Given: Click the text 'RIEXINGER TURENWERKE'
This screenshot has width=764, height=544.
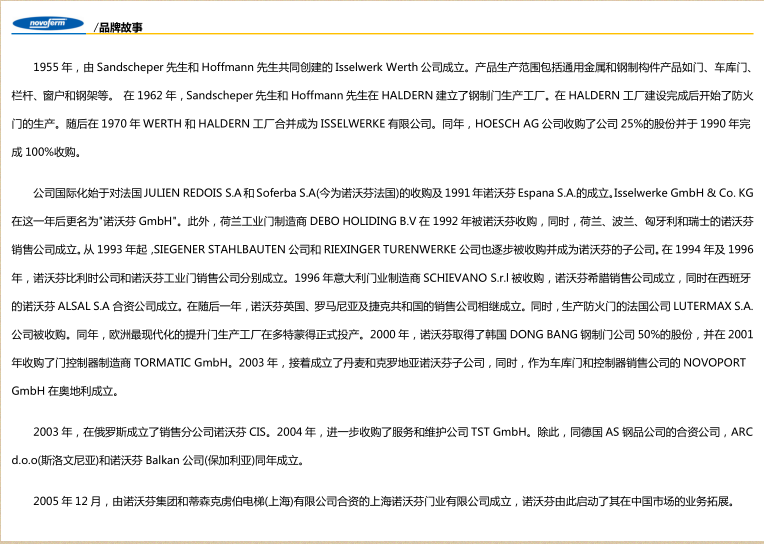Looking at the screenshot, I should coord(390,250).
